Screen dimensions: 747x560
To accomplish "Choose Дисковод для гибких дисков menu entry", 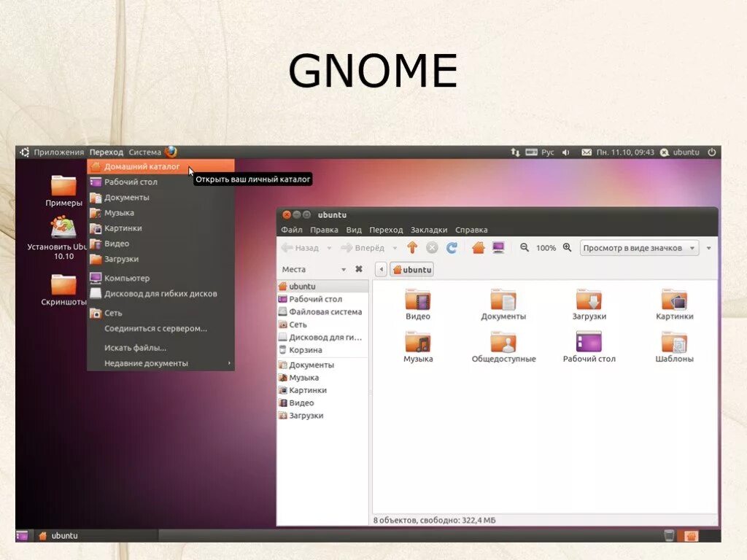I will [x=160, y=294].
